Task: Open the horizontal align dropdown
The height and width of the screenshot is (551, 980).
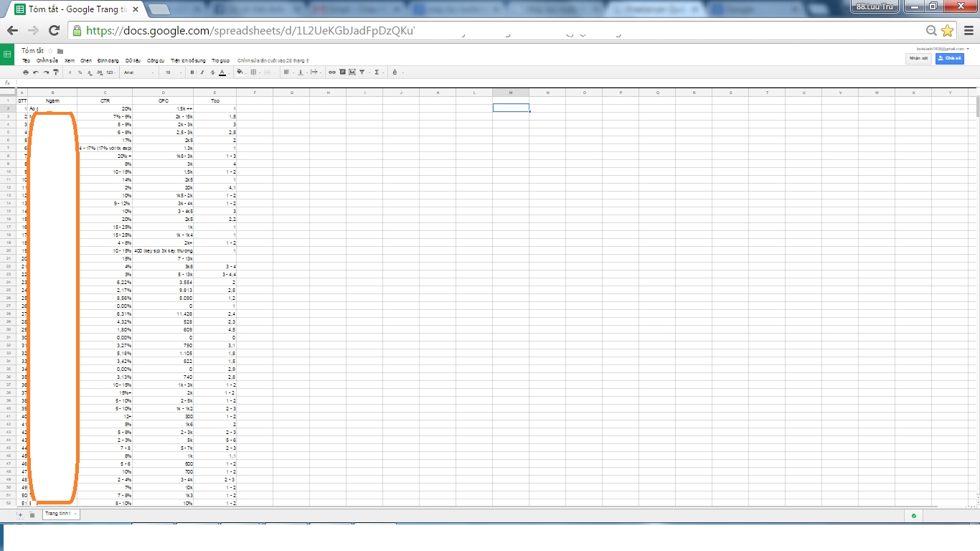Action: pos(288,72)
